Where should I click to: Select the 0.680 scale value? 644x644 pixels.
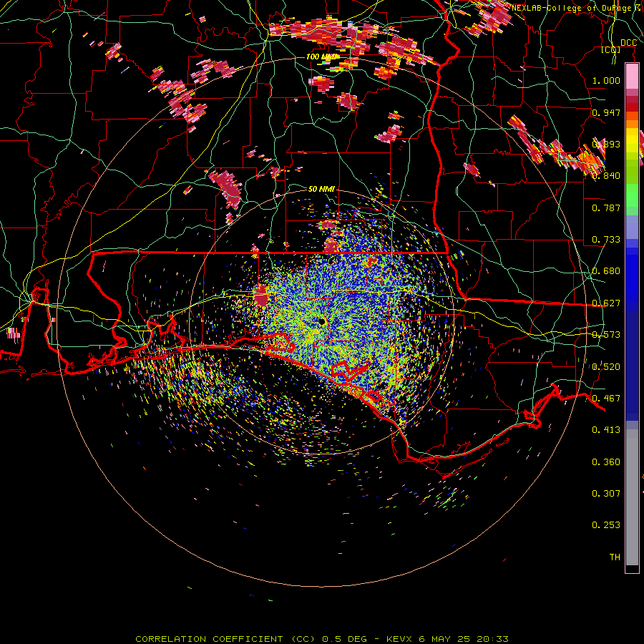coord(606,271)
